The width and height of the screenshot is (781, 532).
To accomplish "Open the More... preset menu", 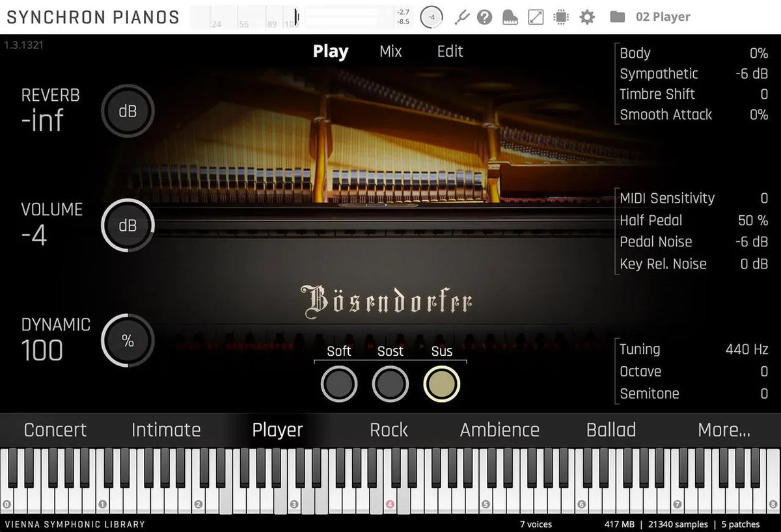I will (x=724, y=429).
